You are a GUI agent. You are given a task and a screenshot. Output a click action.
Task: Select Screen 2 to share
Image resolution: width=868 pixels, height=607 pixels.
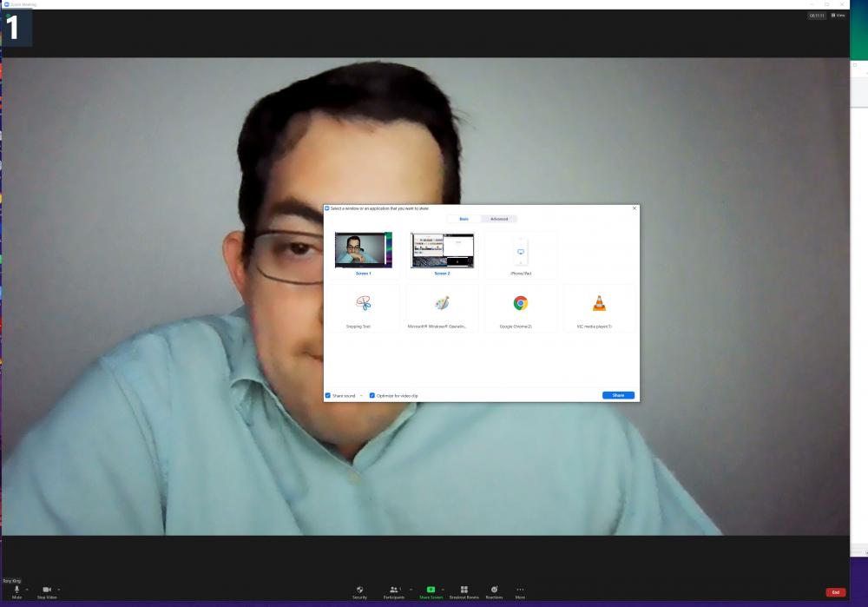(x=442, y=251)
